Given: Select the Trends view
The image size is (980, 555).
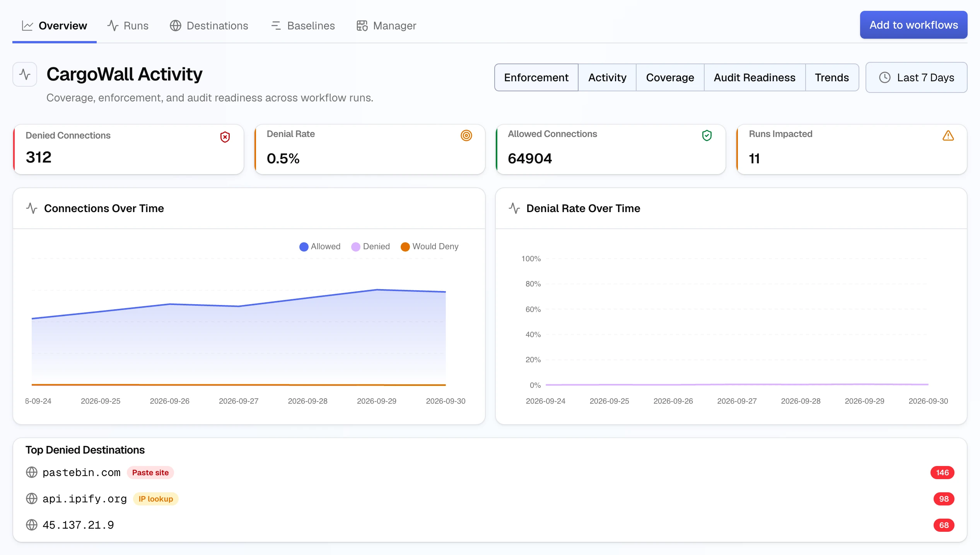Looking at the screenshot, I should tap(832, 77).
